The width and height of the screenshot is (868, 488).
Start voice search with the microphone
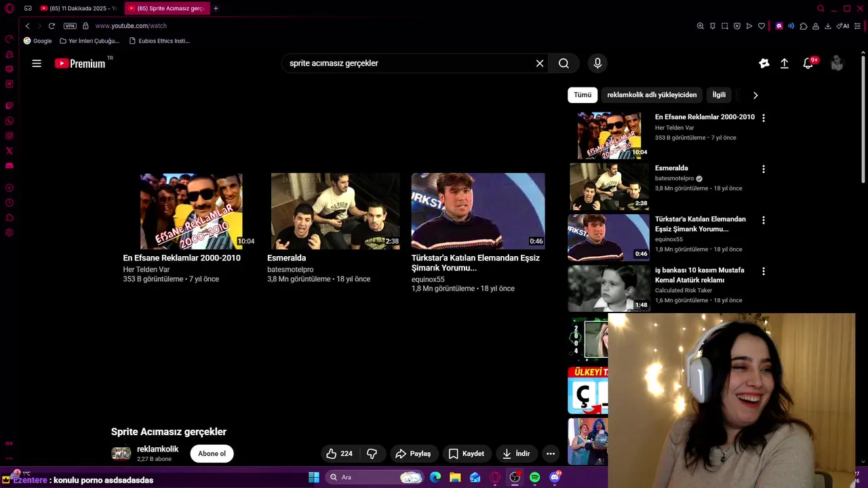tap(597, 63)
